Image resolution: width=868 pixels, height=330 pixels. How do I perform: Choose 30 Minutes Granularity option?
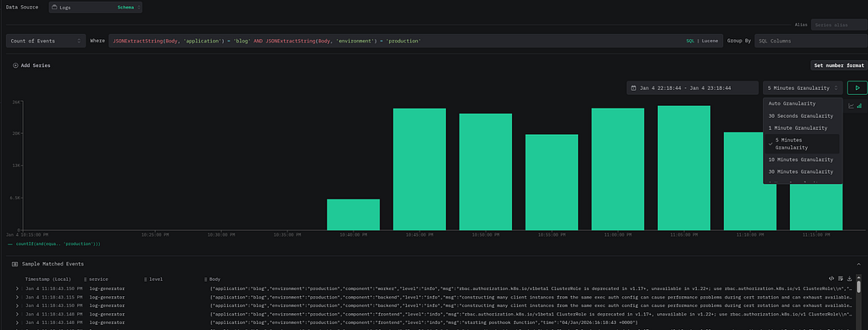803,172
